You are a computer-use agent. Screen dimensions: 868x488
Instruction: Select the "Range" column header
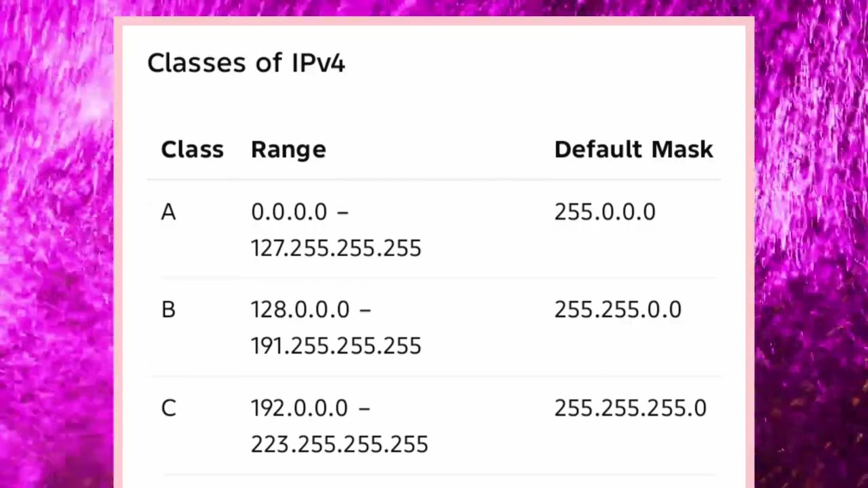pyautogui.click(x=288, y=150)
